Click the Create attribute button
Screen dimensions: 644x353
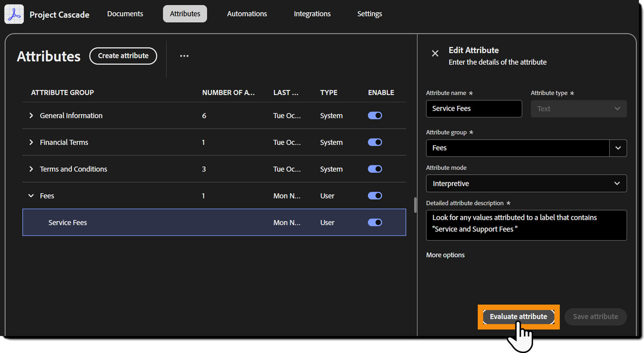[x=123, y=56]
